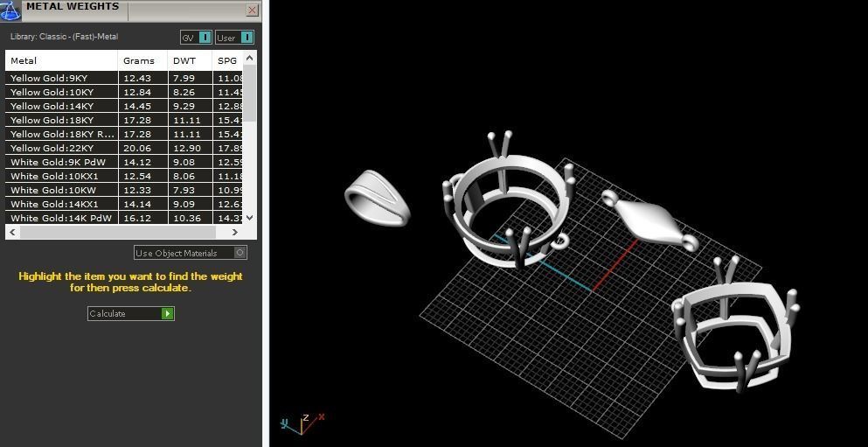Click the Metal Weights scale icon
Image resolution: width=868 pixels, height=447 pixels.
(x=10, y=10)
